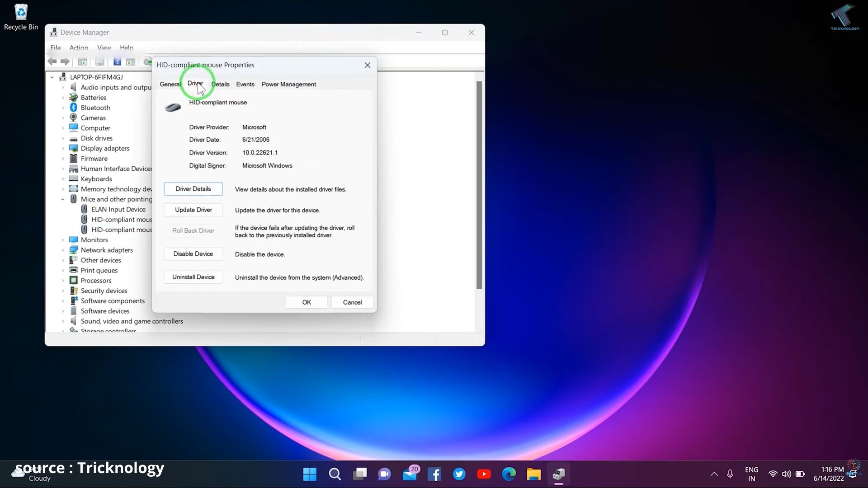Open the Recycle Bin desktop icon
The height and width of the screenshot is (488, 868).
(x=21, y=17)
